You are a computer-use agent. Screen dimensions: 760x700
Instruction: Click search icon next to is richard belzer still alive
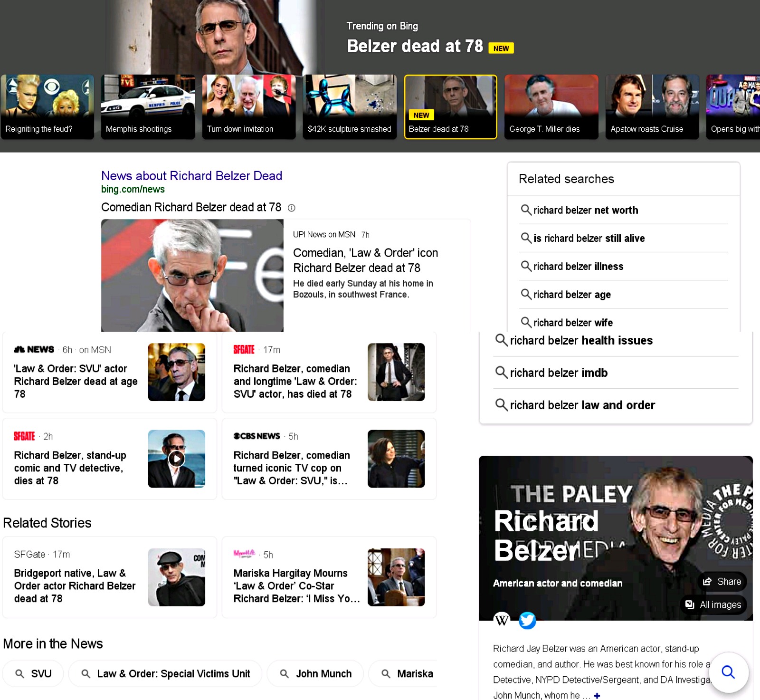[526, 238]
